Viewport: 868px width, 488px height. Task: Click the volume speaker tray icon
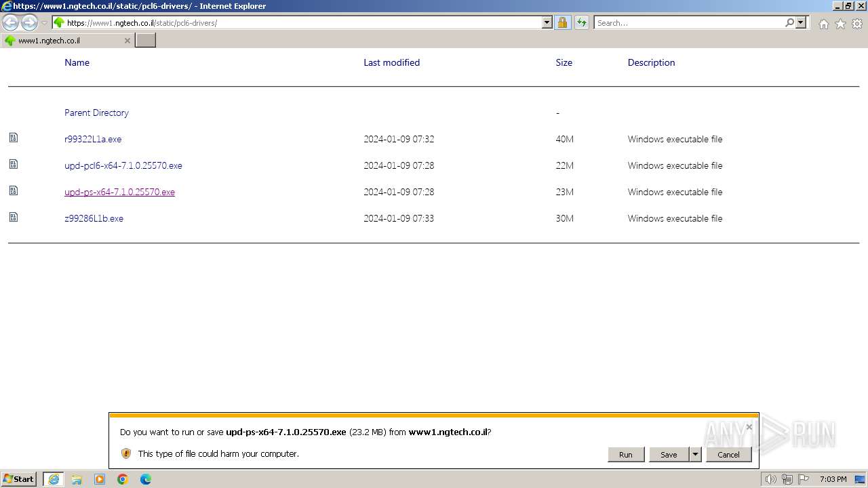[x=772, y=479]
